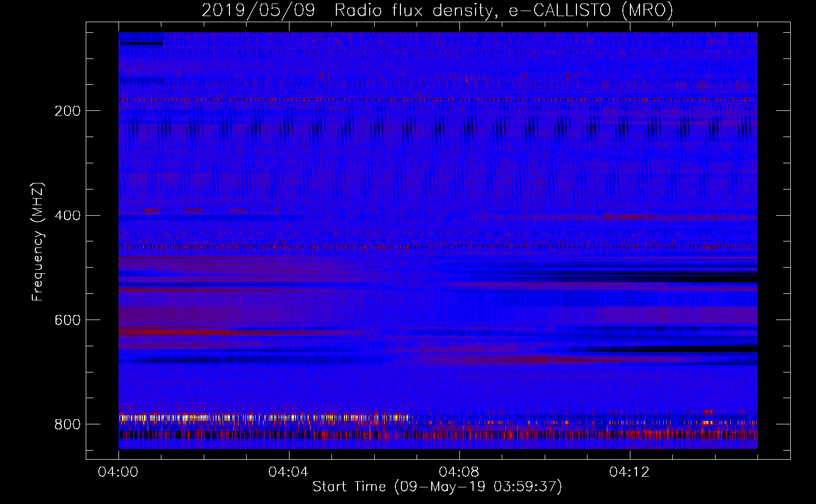
Task: Click the 04:04 time tick label
Action: coord(288,472)
